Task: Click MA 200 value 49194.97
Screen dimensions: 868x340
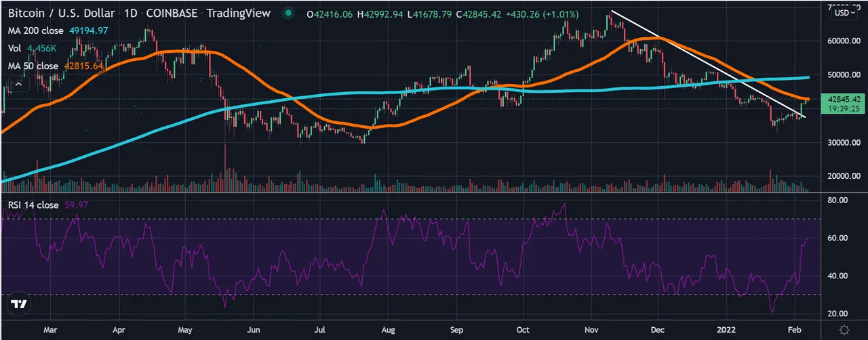Action: coord(87,30)
